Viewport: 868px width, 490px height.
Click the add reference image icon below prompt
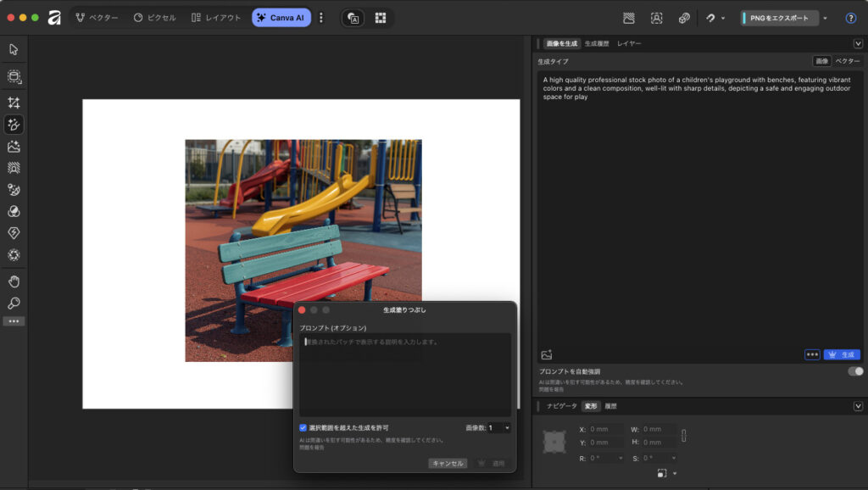click(547, 354)
